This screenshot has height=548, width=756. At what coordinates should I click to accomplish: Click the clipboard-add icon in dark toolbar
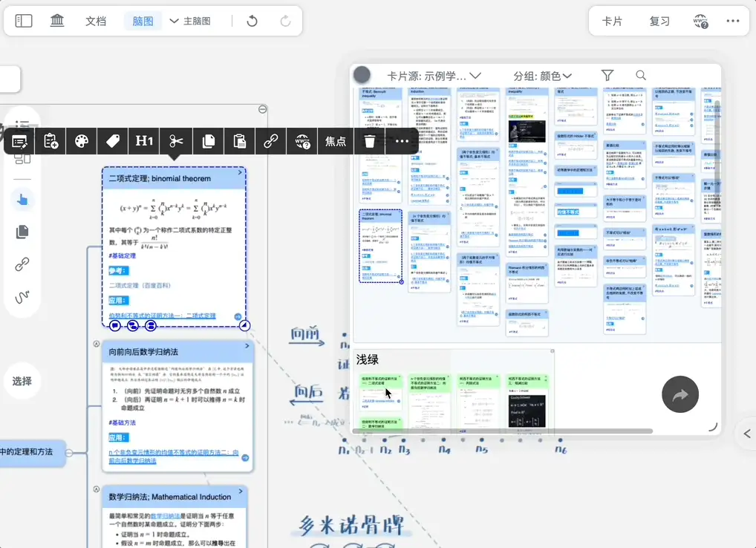pos(50,141)
